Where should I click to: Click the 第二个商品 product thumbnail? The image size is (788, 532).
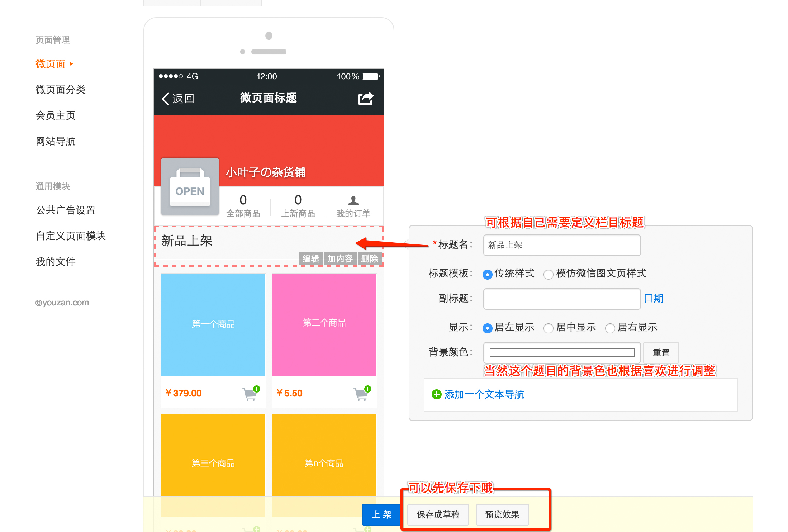[324, 325]
